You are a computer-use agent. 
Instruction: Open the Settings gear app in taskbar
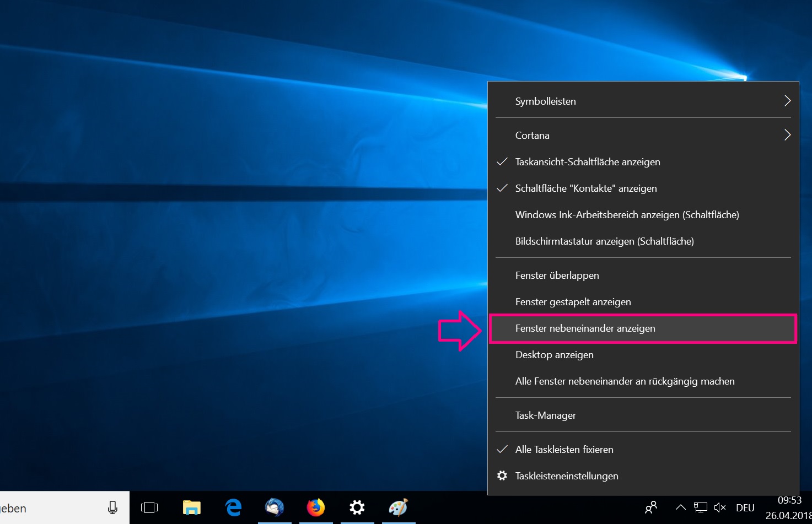pyautogui.click(x=357, y=507)
